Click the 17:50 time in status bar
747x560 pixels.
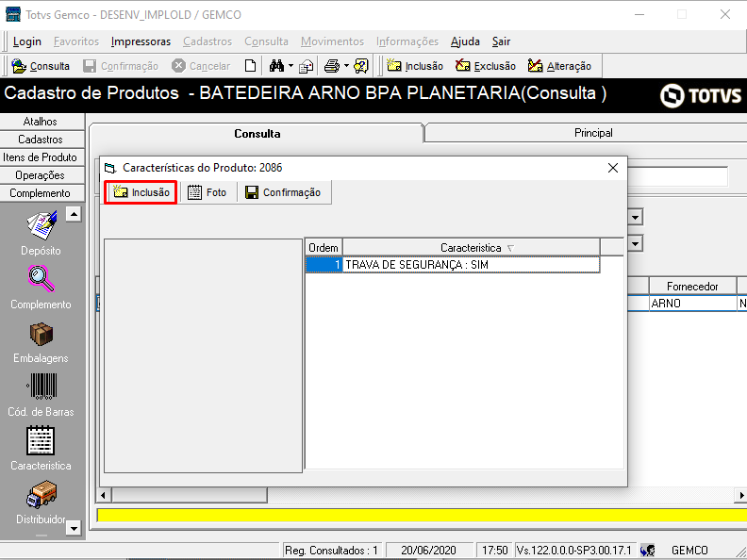tap(494, 550)
